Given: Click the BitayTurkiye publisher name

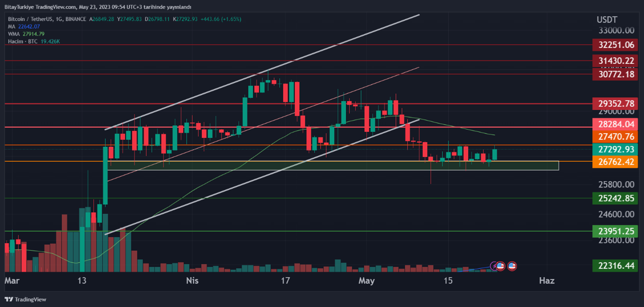Looking at the screenshot, I should [21, 7].
